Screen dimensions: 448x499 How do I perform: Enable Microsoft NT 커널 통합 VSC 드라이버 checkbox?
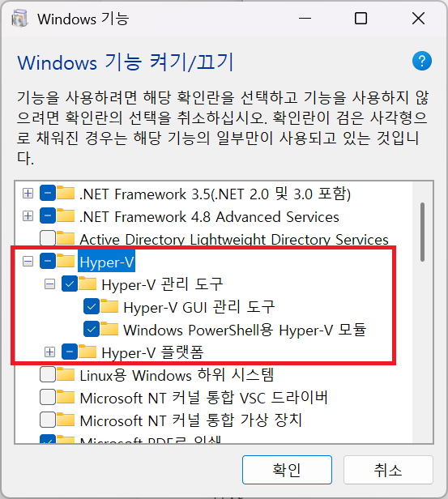point(48,397)
